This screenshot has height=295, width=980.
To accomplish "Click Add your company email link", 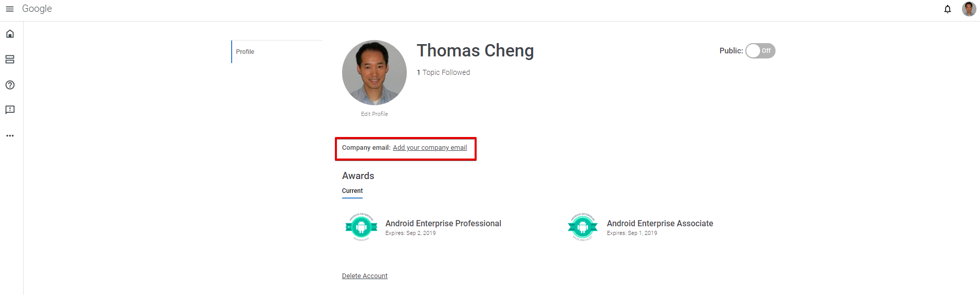I will pyautogui.click(x=430, y=148).
